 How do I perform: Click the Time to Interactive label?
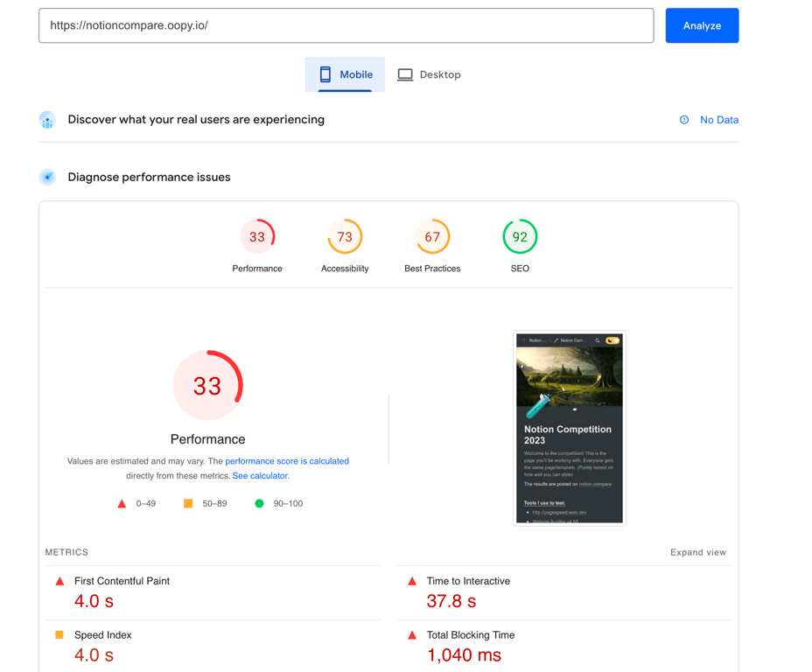click(468, 581)
